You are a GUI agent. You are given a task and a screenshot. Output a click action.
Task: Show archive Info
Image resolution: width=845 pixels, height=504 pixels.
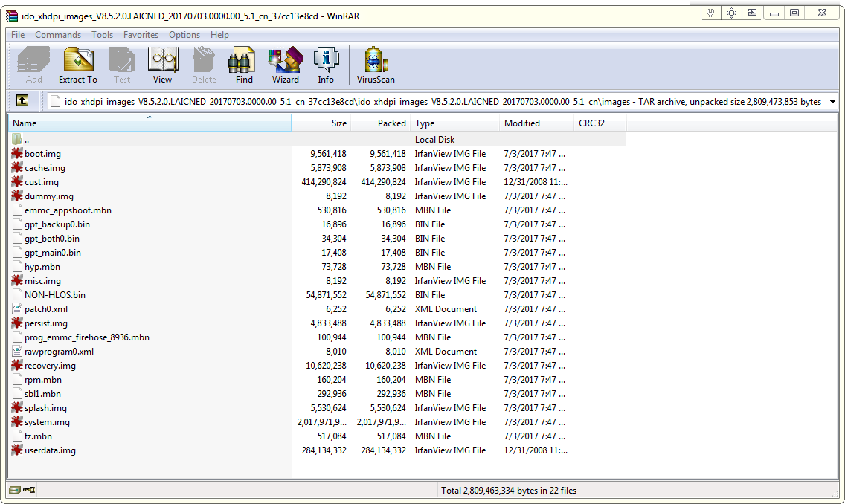pos(326,65)
